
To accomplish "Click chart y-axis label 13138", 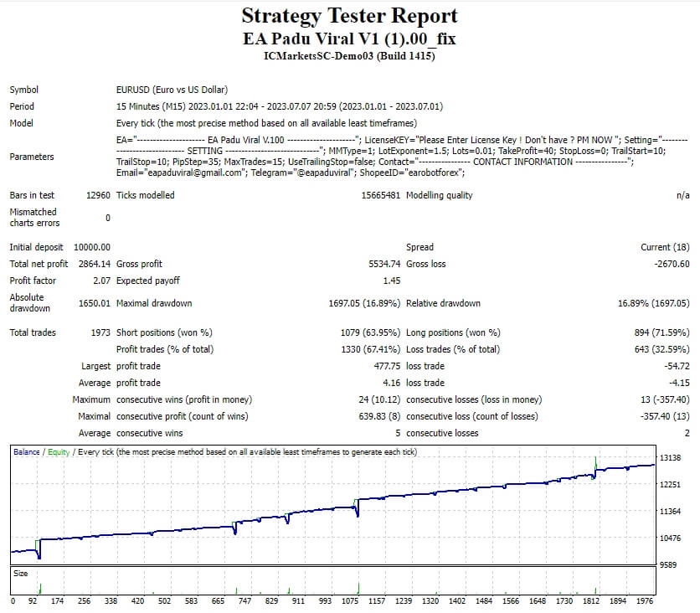I will (x=670, y=458).
